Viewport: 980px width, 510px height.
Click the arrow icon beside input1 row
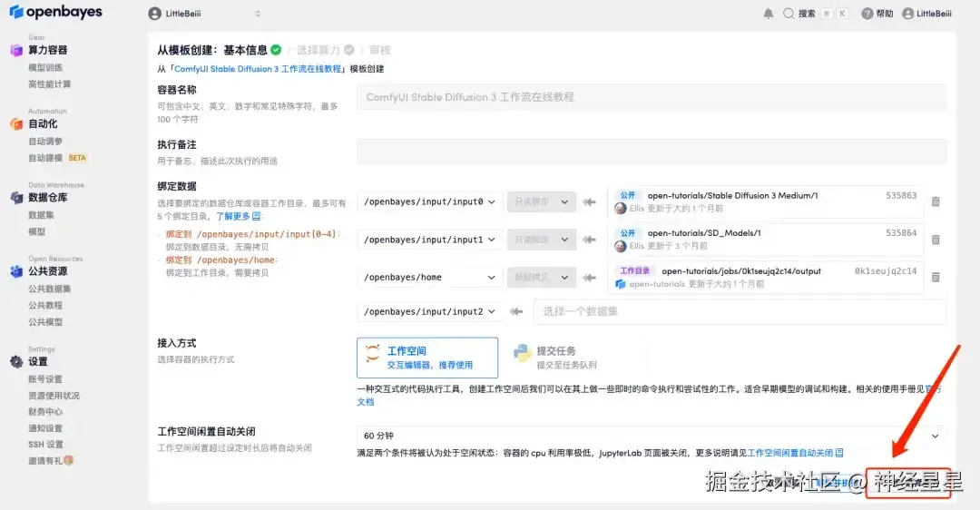[589, 240]
